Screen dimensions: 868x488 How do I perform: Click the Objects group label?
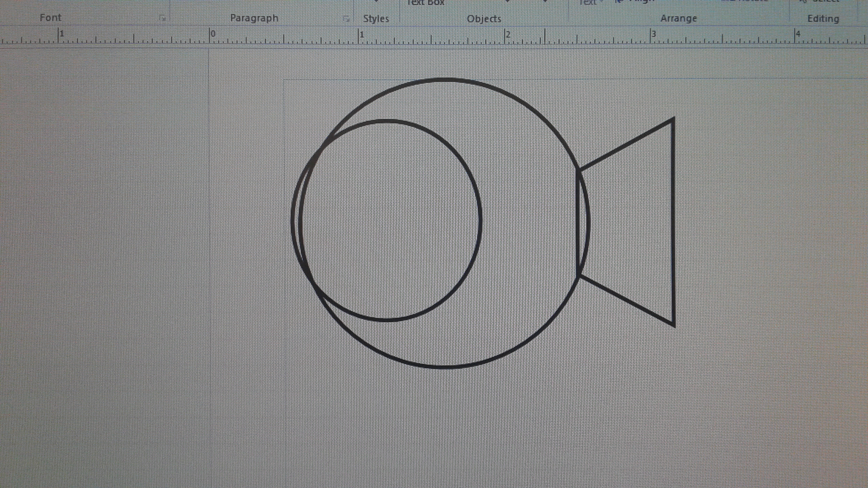click(x=484, y=19)
